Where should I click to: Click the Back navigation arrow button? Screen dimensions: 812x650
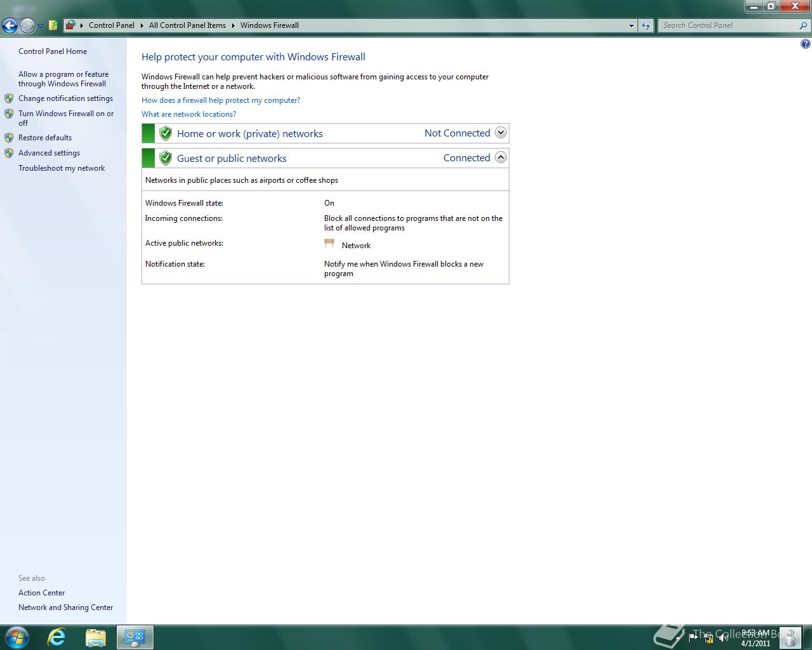[x=10, y=25]
